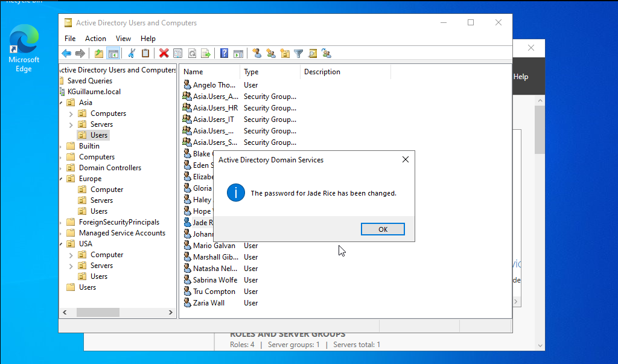
Task: Click the Up one level folder icon
Action: 99,53
